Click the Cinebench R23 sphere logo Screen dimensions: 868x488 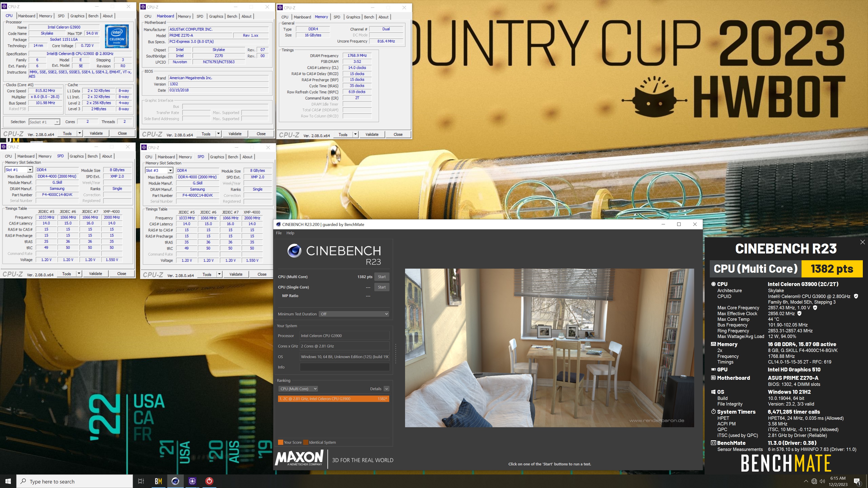tap(294, 251)
